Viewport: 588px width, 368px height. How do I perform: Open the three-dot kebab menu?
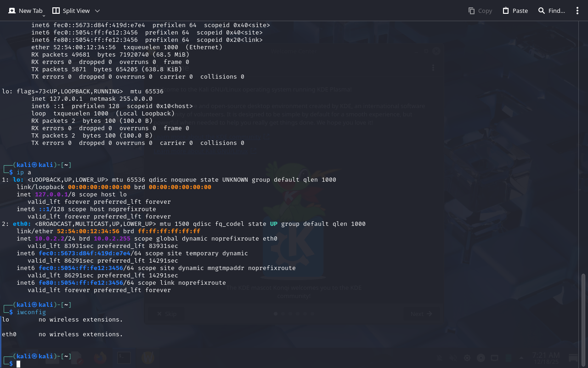pyautogui.click(x=577, y=11)
